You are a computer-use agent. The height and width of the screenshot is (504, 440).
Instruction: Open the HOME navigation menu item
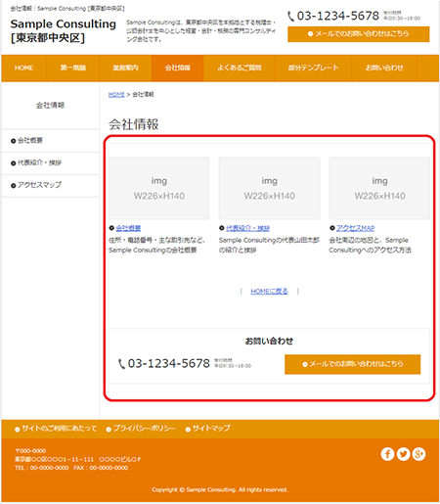click(x=23, y=68)
